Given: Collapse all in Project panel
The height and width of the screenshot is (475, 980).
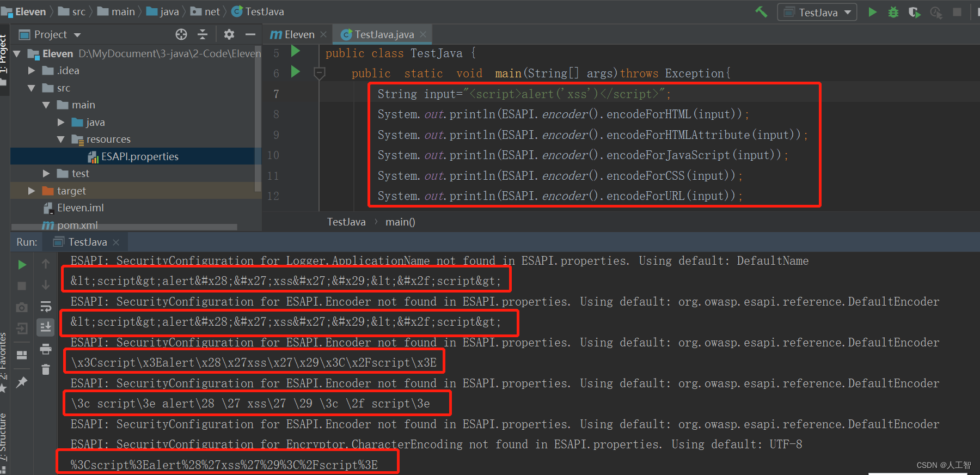Looking at the screenshot, I should pos(203,34).
